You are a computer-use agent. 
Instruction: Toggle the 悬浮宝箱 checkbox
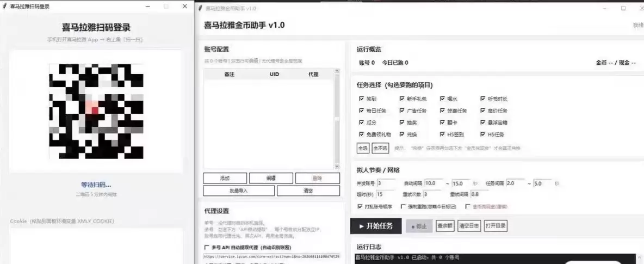pos(483,122)
